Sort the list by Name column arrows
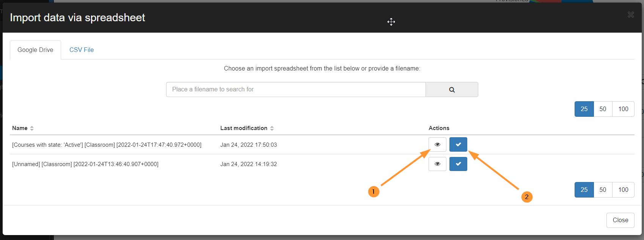The image size is (644, 240). [32, 128]
